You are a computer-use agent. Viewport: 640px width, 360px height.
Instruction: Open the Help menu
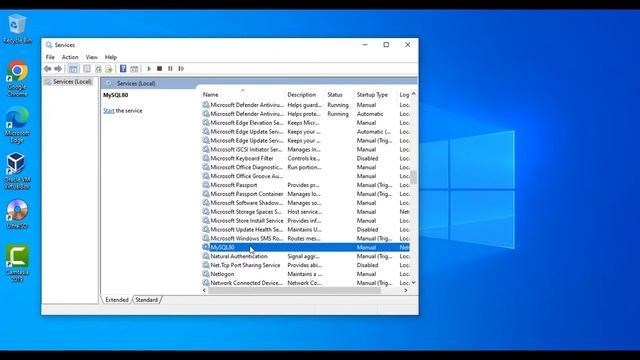point(111,57)
